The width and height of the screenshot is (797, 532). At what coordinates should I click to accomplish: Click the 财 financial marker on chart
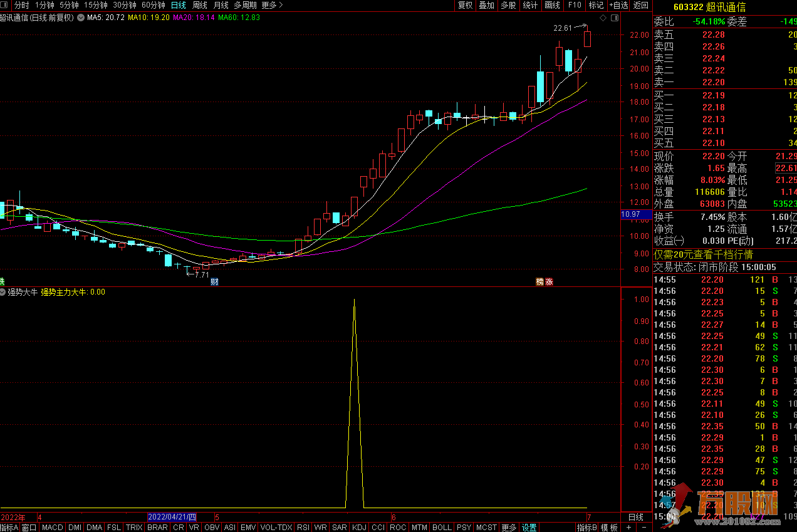coord(215,281)
